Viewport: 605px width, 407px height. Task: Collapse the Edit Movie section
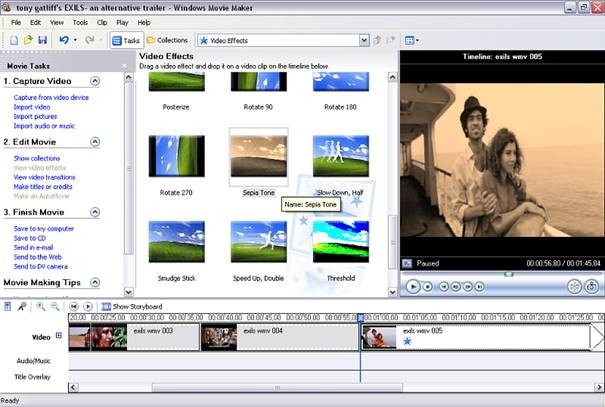click(95, 142)
